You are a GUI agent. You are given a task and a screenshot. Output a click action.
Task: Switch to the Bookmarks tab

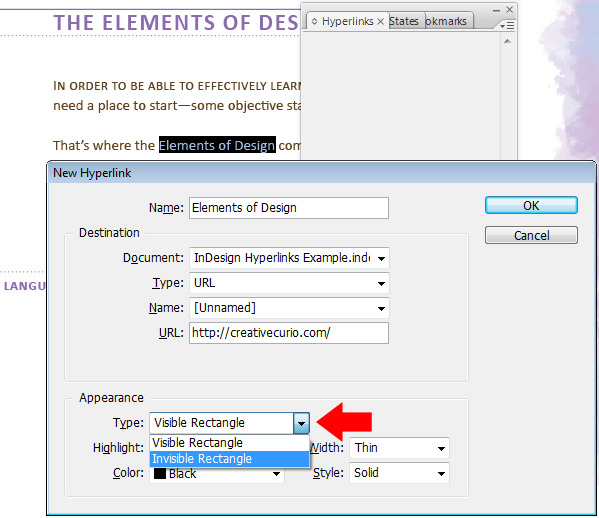coord(446,21)
